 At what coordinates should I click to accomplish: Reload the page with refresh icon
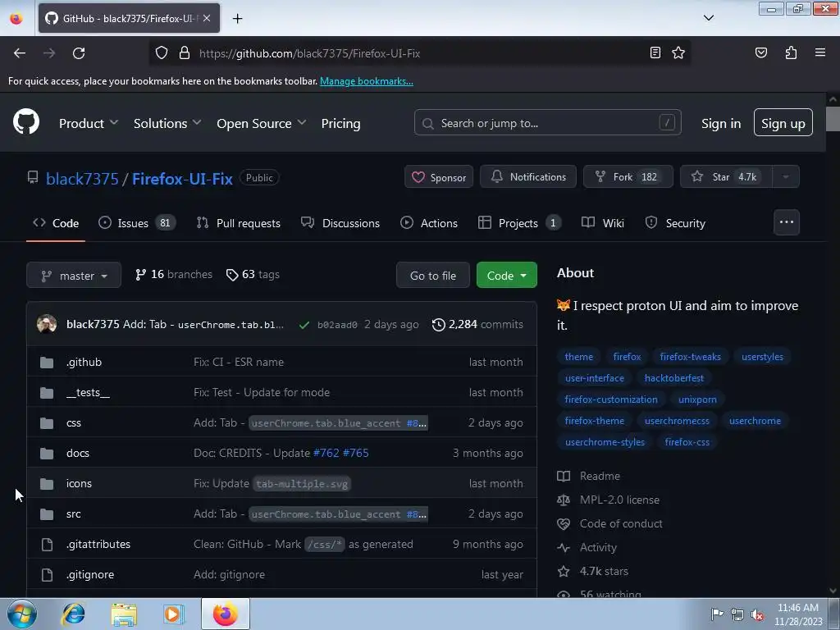(79, 53)
